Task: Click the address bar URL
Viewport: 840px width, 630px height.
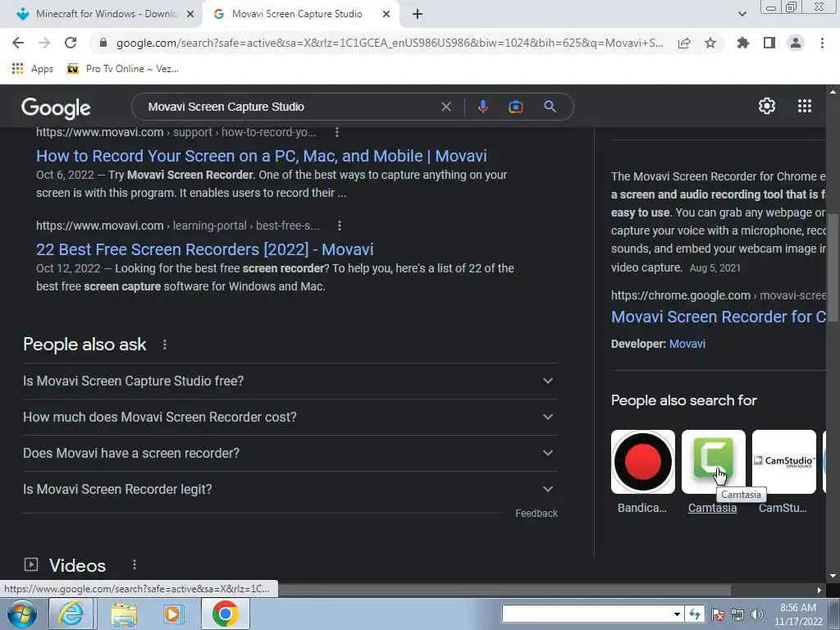Action: pyautogui.click(x=390, y=43)
